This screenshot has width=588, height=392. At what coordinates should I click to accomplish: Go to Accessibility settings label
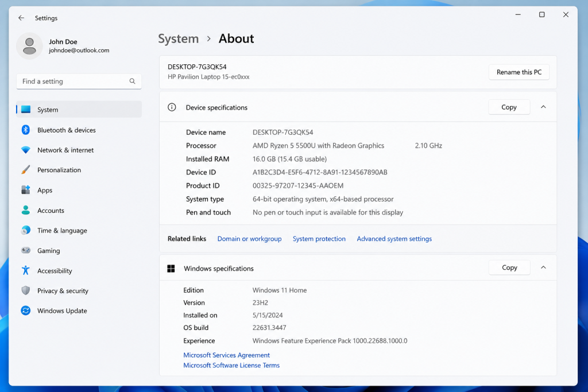click(x=55, y=271)
